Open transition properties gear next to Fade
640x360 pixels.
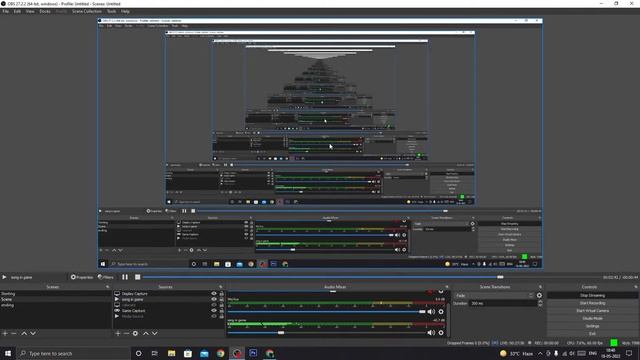(539, 296)
